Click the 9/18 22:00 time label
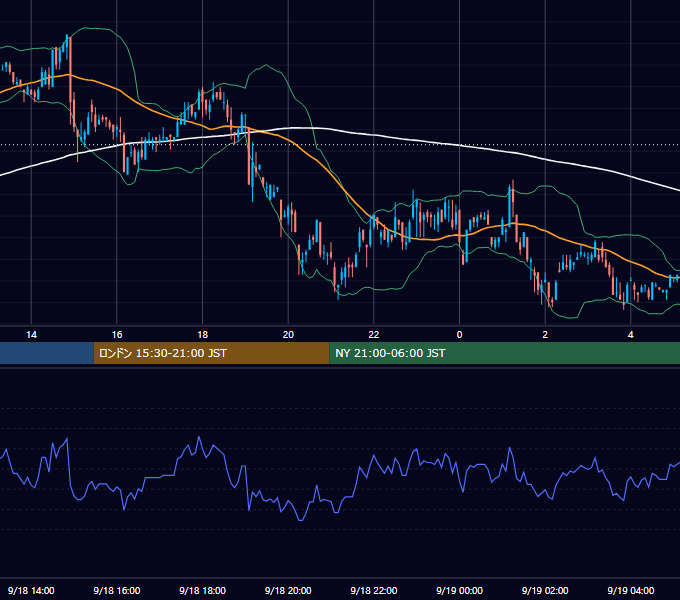The height and width of the screenshot is (600, 680). click(374, 590)
